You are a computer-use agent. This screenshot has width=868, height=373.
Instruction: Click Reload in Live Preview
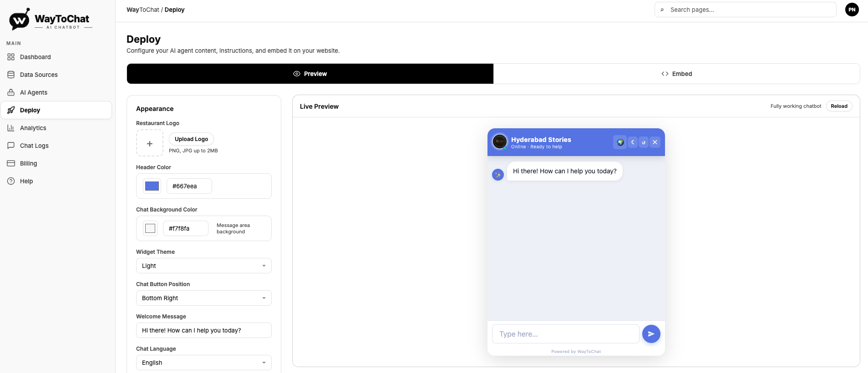click(839, 106)
